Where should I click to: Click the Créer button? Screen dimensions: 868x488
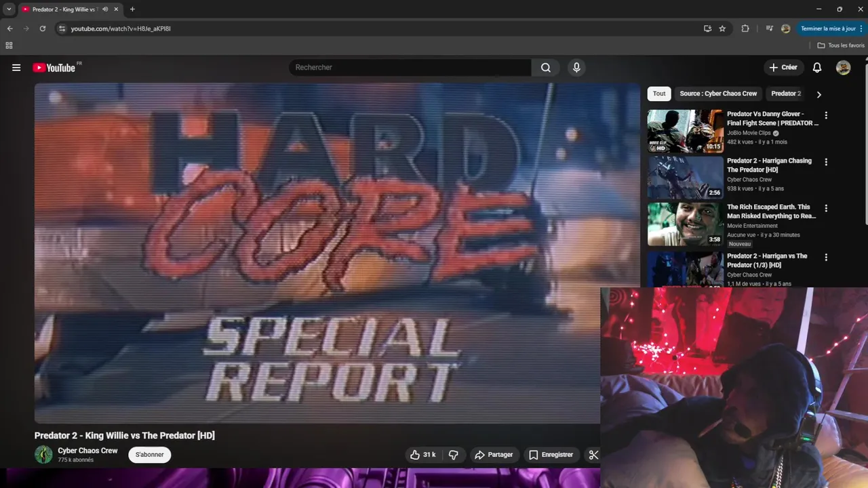coord(783,67)
